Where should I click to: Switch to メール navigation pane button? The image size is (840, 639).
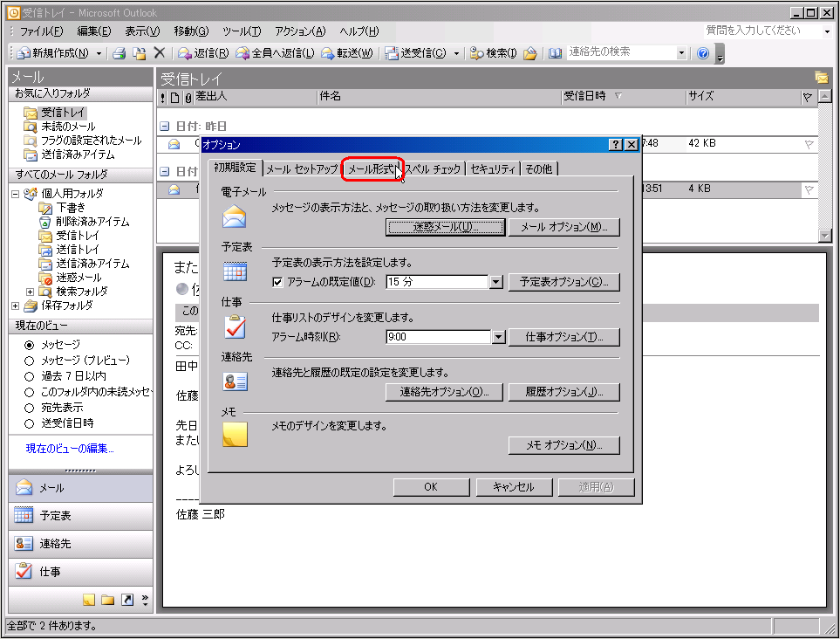80,488
